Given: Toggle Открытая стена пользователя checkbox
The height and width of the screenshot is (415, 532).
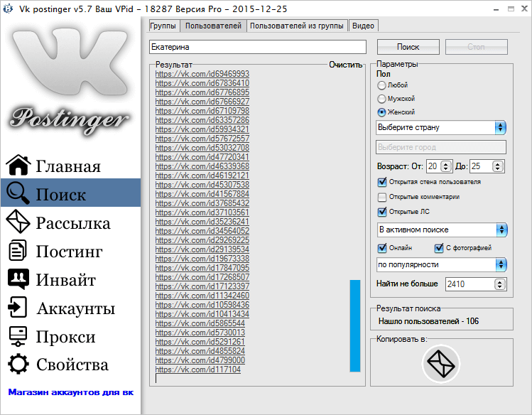Looking at the screenshot, I should pos(382,182).
